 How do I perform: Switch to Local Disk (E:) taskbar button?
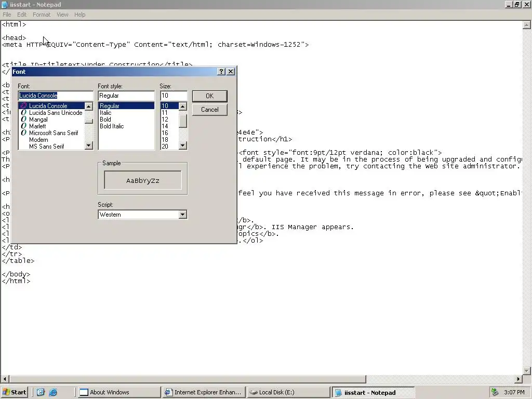pyautogui.click(x=288, y=392)
